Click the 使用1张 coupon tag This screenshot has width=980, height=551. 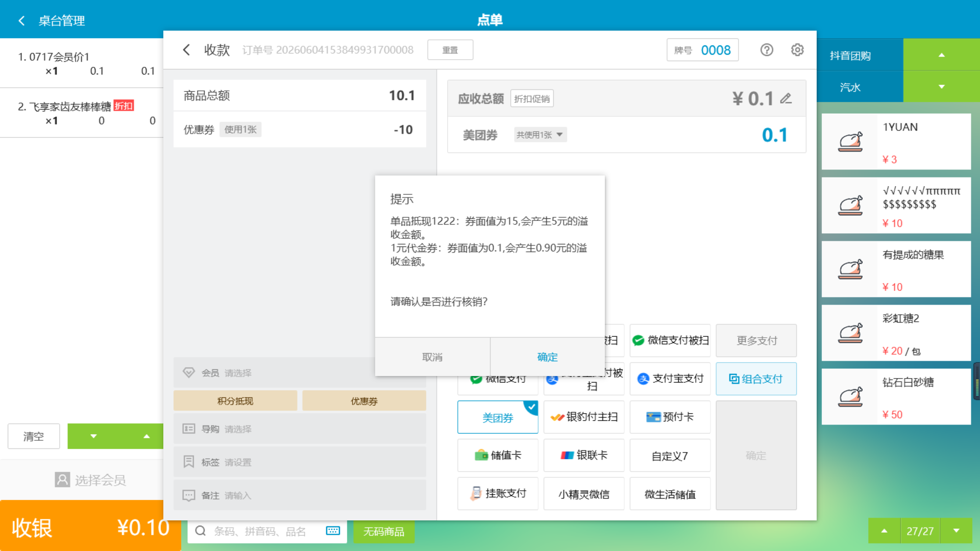click(x=240, y=130)
